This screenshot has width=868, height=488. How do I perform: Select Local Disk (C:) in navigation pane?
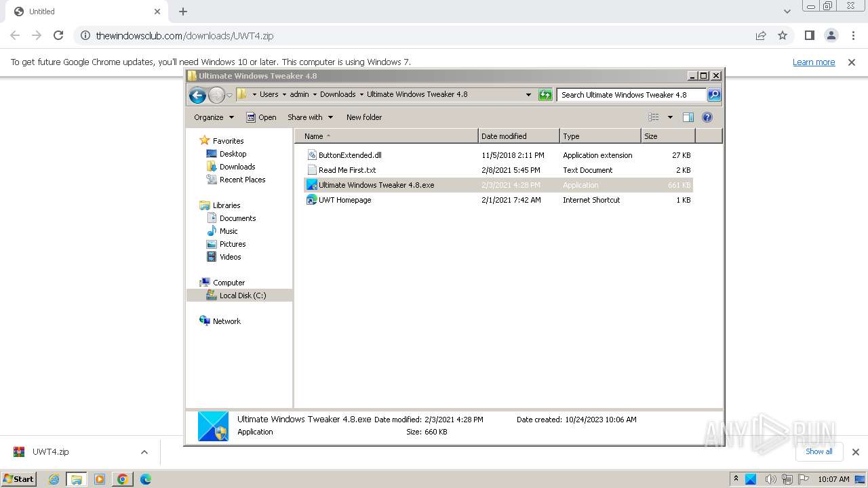pos(240,296)
